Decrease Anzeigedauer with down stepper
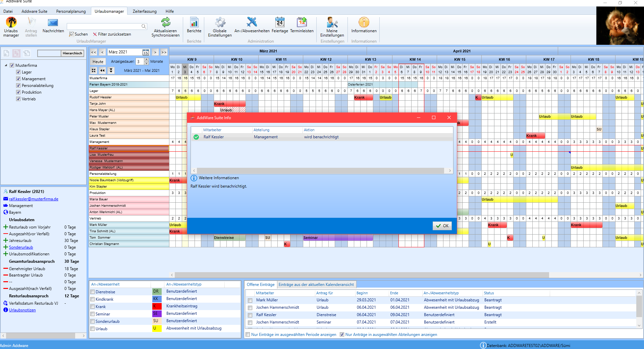This screenshot has height=349, width=644. tap(147, 63)
